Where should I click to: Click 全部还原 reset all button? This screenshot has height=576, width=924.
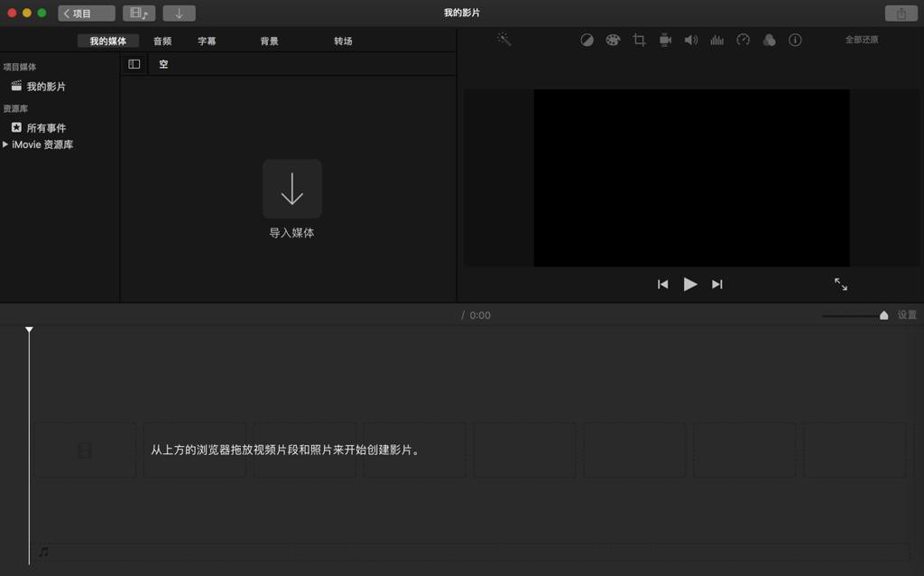click(862, 40)
